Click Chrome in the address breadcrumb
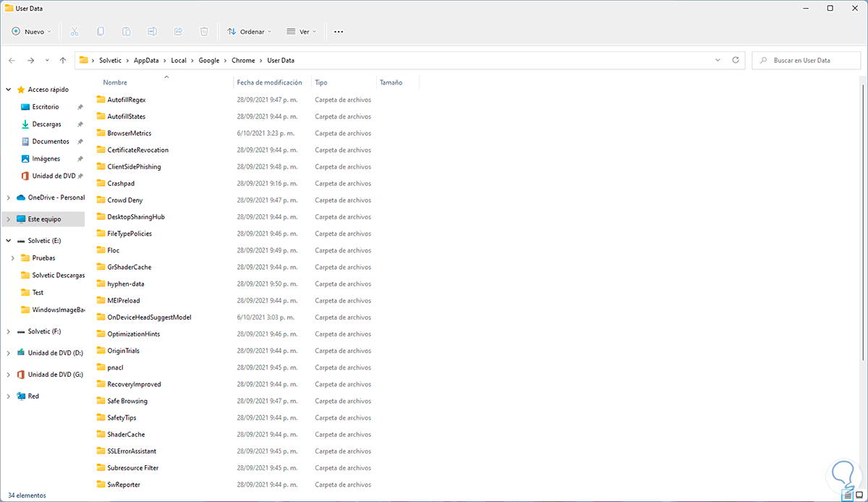 (244, 60)
